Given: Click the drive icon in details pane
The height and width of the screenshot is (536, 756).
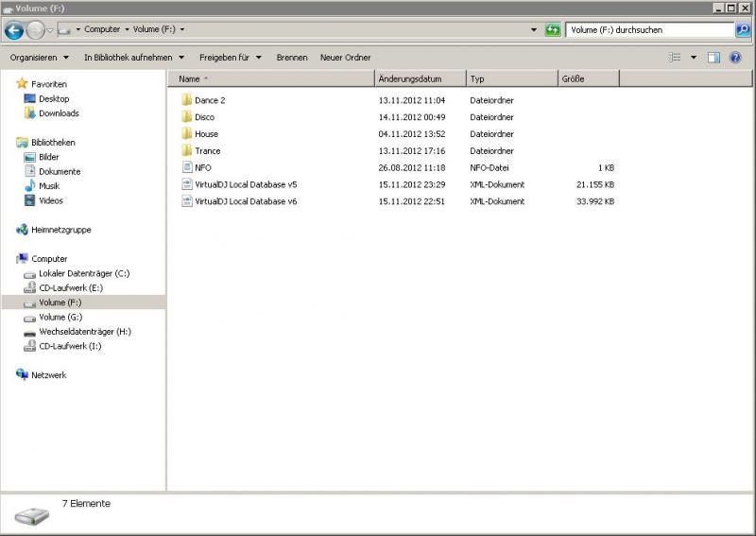Looking at the screenshot, I should [x=32, y=515].
